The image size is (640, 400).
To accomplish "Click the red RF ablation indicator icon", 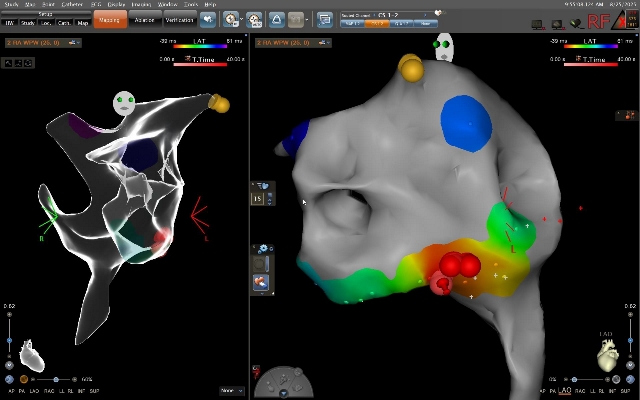I will click(x=600, y=19).
